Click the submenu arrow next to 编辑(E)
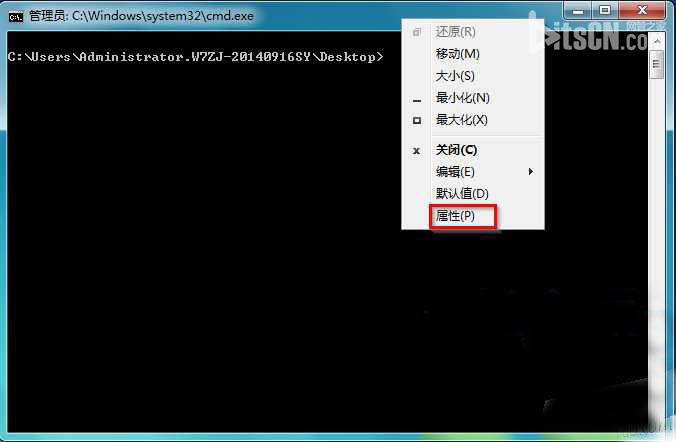 click(x=531, y=172)
